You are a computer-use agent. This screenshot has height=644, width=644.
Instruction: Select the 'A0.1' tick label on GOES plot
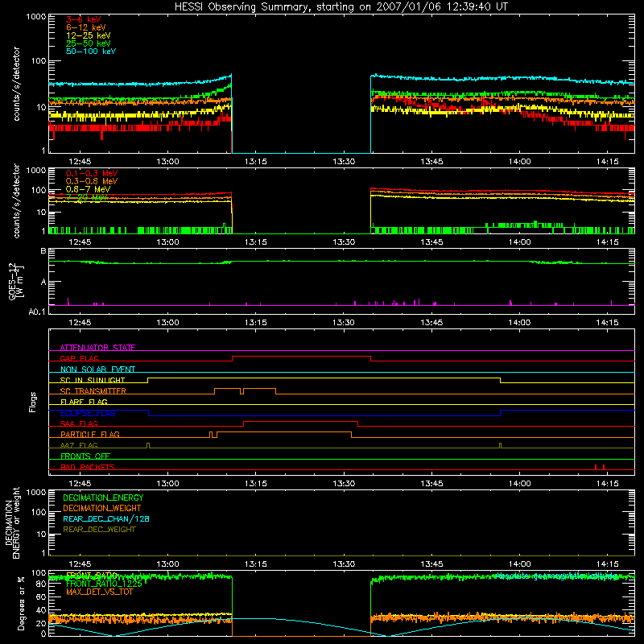(x=37, y=312)
